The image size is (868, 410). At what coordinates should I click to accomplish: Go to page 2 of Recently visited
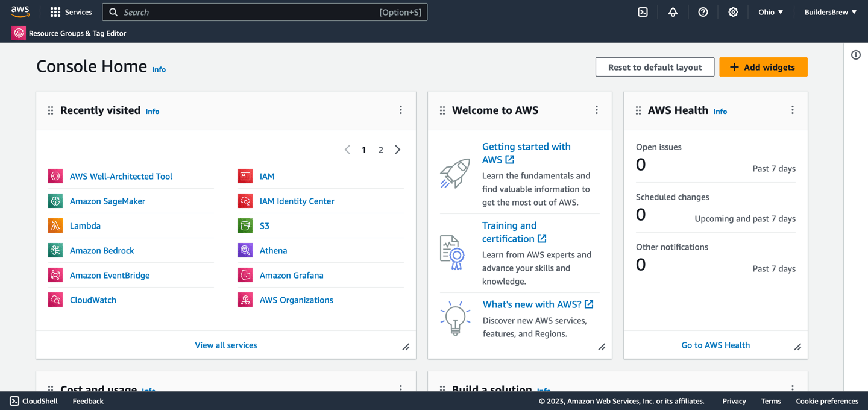pyautogui.click(x=381, y=150)
